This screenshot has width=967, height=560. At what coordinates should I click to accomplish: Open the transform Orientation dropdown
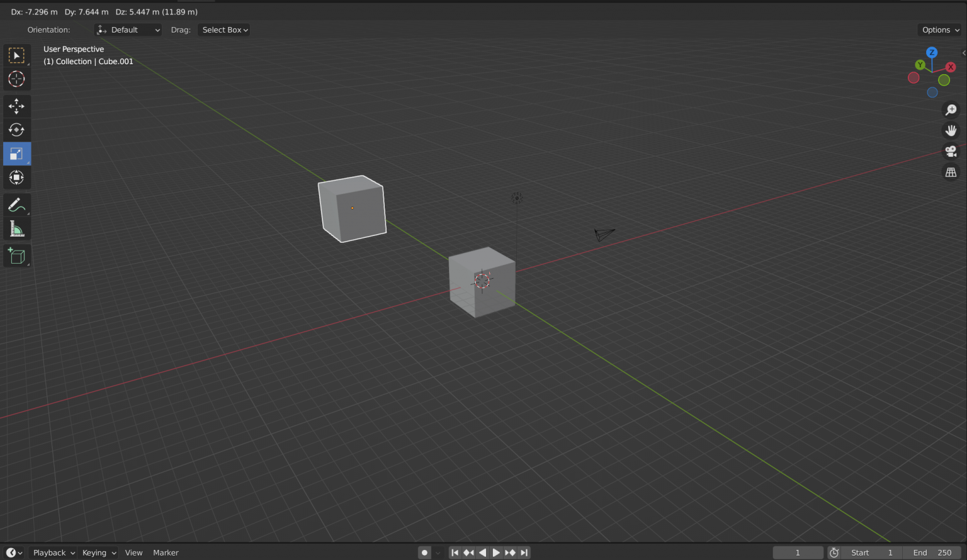pyautogui.click(x=128, y=30)
